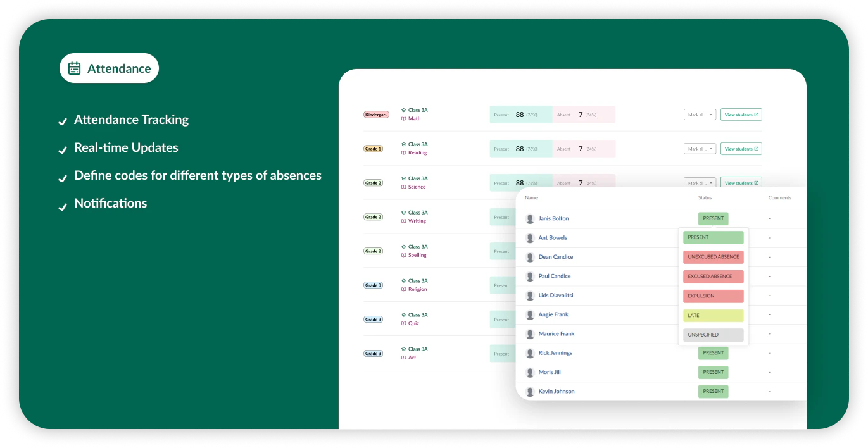This screenshot has height=448, width=868.
Task: Click the student name Dean Candice
Action: 555,257
